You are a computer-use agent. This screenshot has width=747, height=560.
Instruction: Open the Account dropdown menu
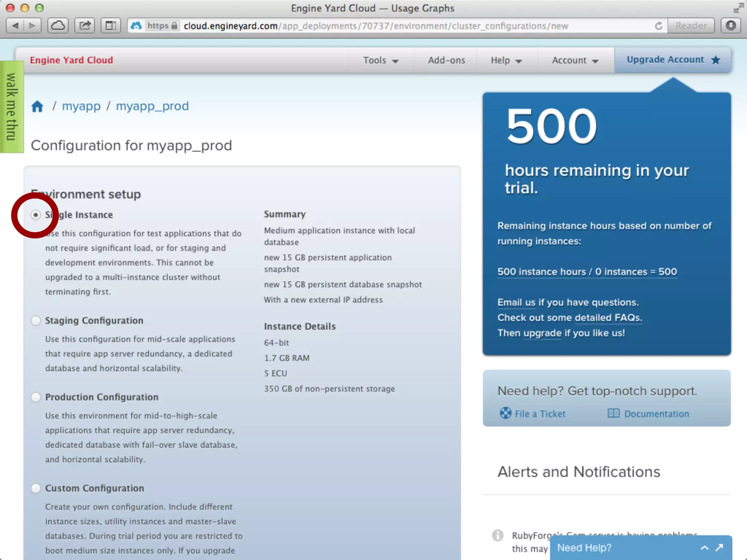click(x=575, y=60)
